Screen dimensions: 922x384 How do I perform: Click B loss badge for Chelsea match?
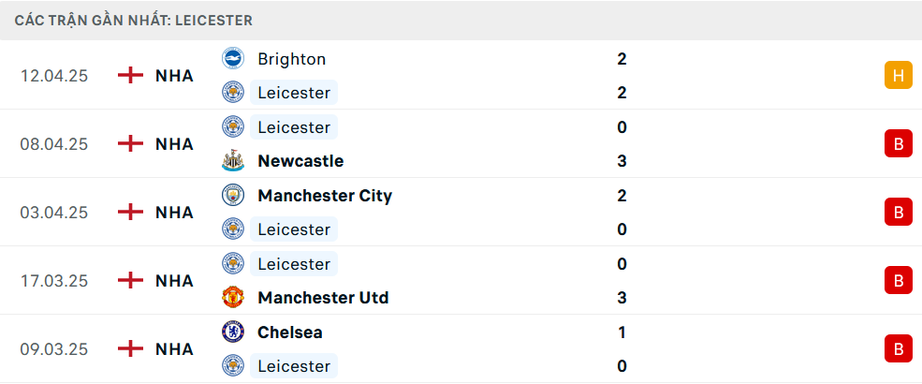pos(898,349)
